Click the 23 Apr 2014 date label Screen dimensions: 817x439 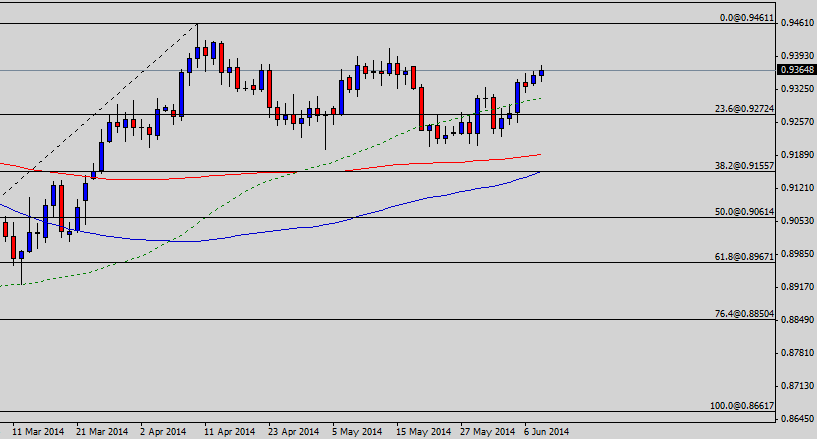coord(292,432)
